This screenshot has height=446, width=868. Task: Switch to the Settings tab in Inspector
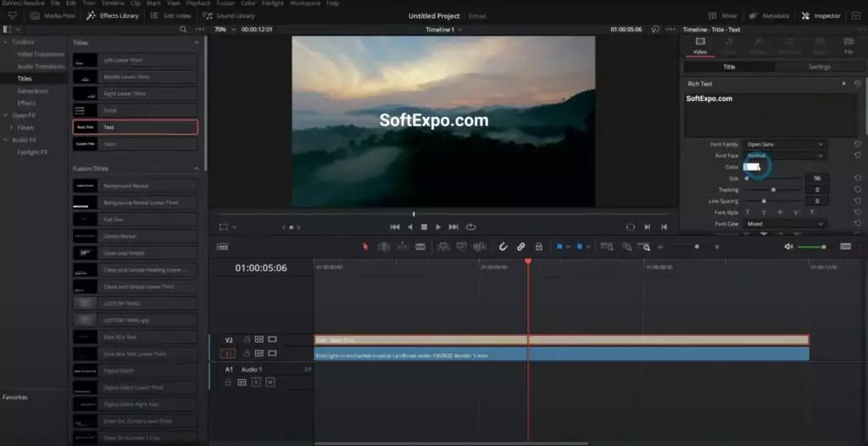pos(819,67)
